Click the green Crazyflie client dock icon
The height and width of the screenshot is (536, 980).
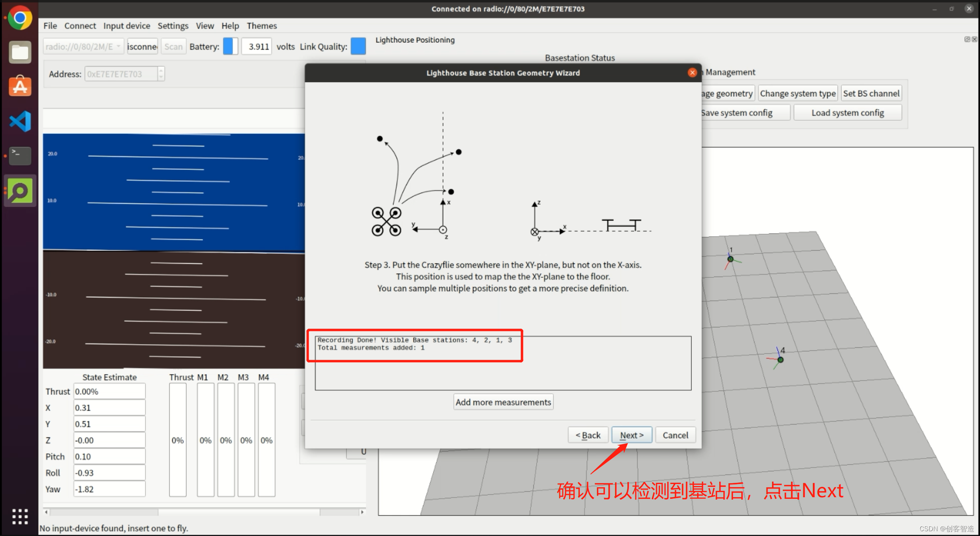click(x=20, y=191)
